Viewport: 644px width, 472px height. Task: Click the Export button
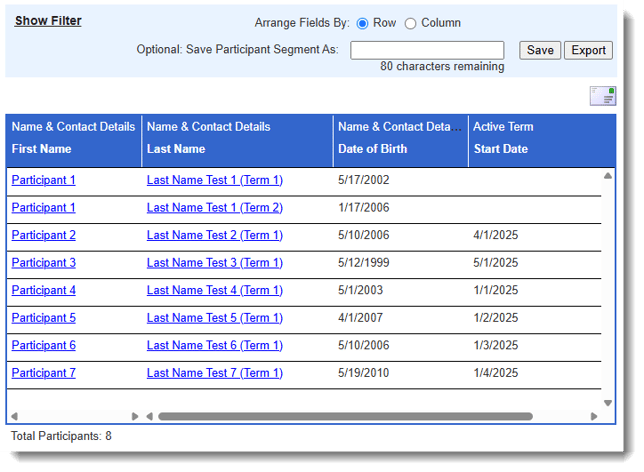point(588,50)
